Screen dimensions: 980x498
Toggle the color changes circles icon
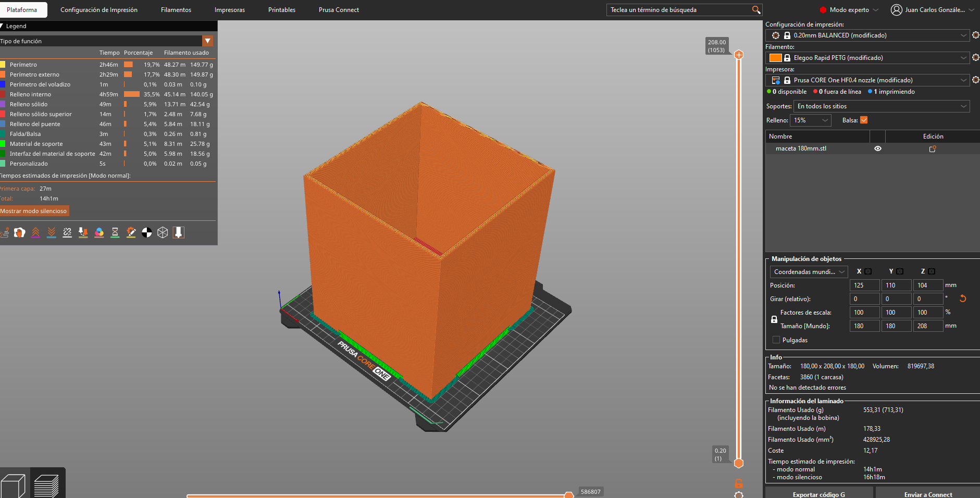point(99,232)
